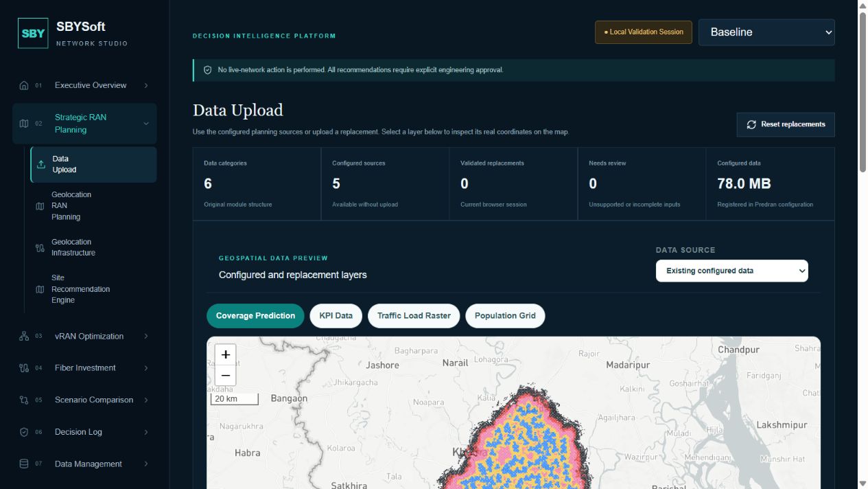This screenshot has height=489, width=868.
Task: Expand the Fiber Investment chevron
Action: coord(146,368)
